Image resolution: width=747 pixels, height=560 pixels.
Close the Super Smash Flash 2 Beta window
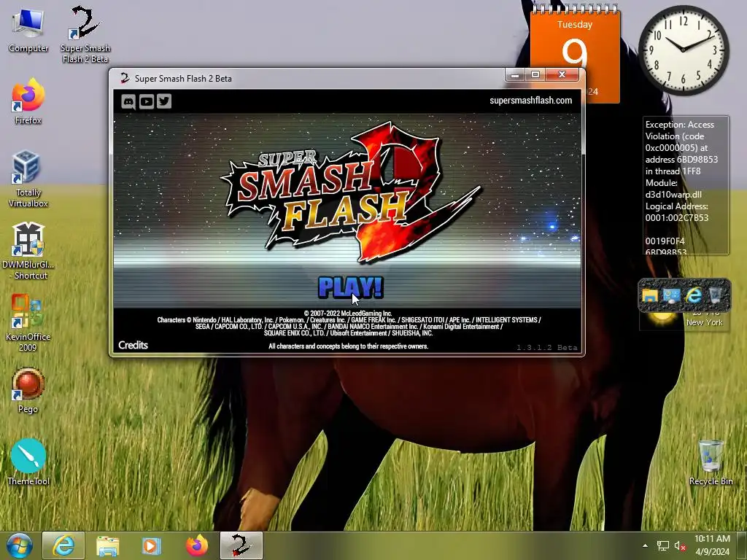point(562,75)
